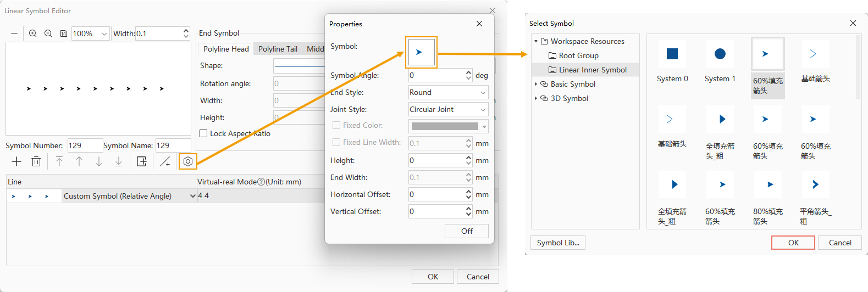Open the Joint Style dropdown
Image resolution: width=868 pixels, height=292 pixels.
[448, 109]
